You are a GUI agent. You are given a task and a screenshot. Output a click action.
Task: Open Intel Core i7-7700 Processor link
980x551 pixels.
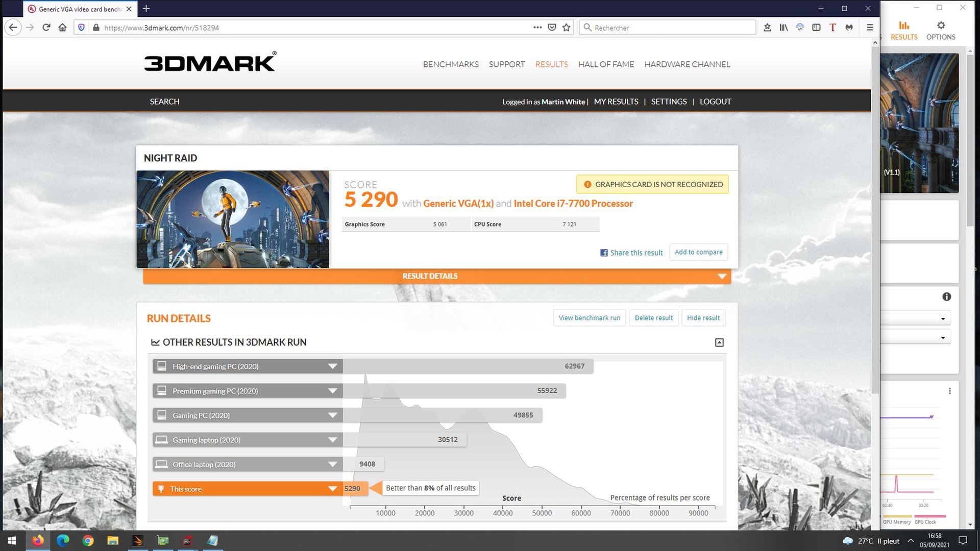(573, 204)
